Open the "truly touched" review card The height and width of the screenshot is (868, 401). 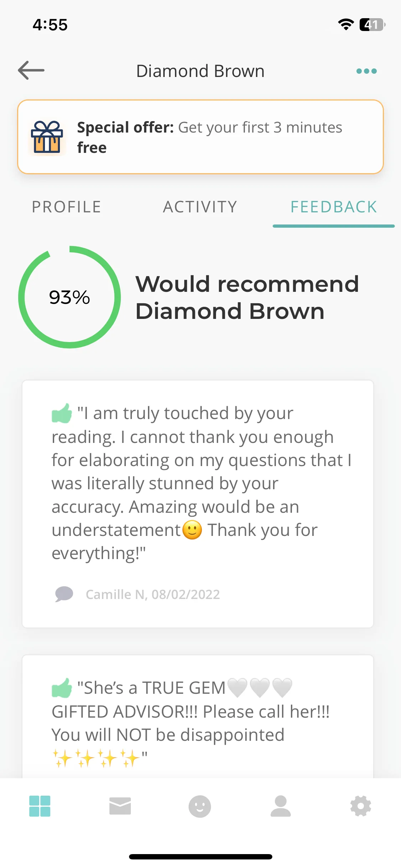coord(198,504)
